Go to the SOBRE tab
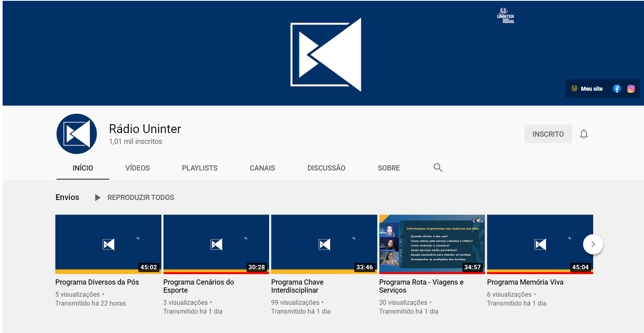This screenshot has width=644, height=333. (x=389, y=168)
